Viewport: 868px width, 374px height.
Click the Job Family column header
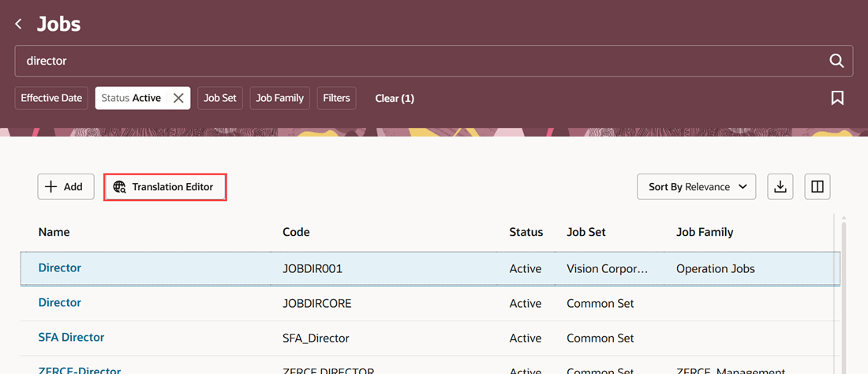(x=705, y=232)
